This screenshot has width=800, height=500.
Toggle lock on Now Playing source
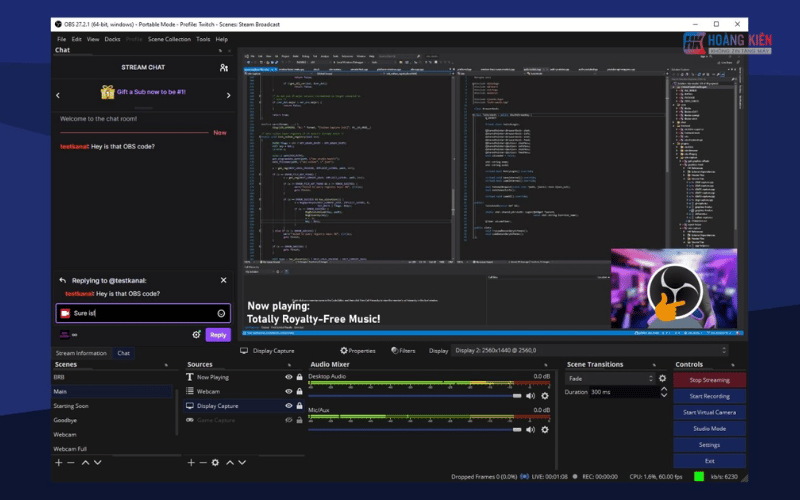[299, 377]
